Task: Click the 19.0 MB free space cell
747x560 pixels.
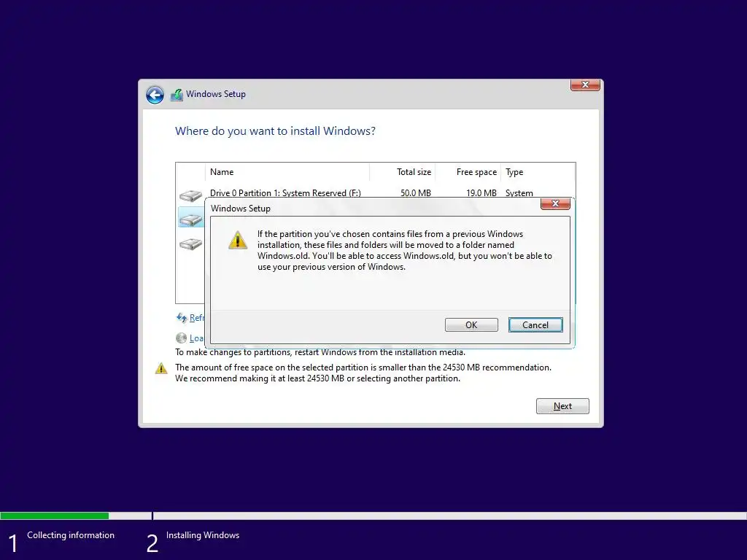Action: click(481, 192)
